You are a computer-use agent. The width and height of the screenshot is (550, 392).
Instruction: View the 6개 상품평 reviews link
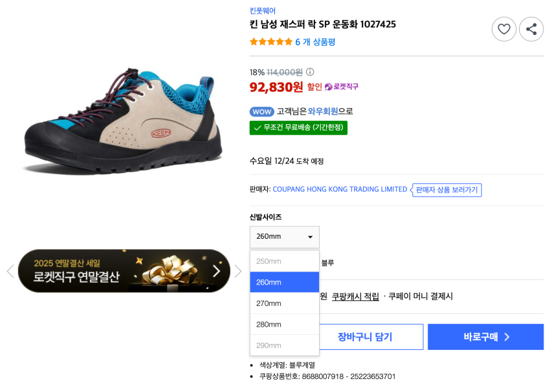tap(315, 42)
